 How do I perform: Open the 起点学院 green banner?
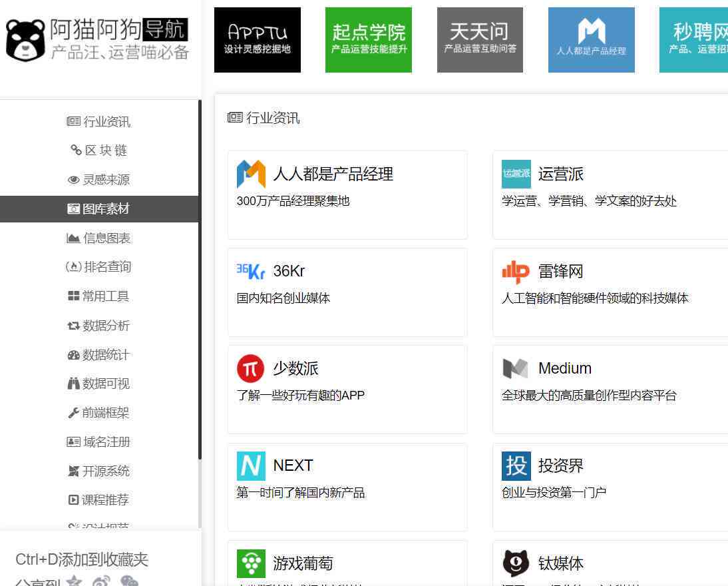pos(369,40)
